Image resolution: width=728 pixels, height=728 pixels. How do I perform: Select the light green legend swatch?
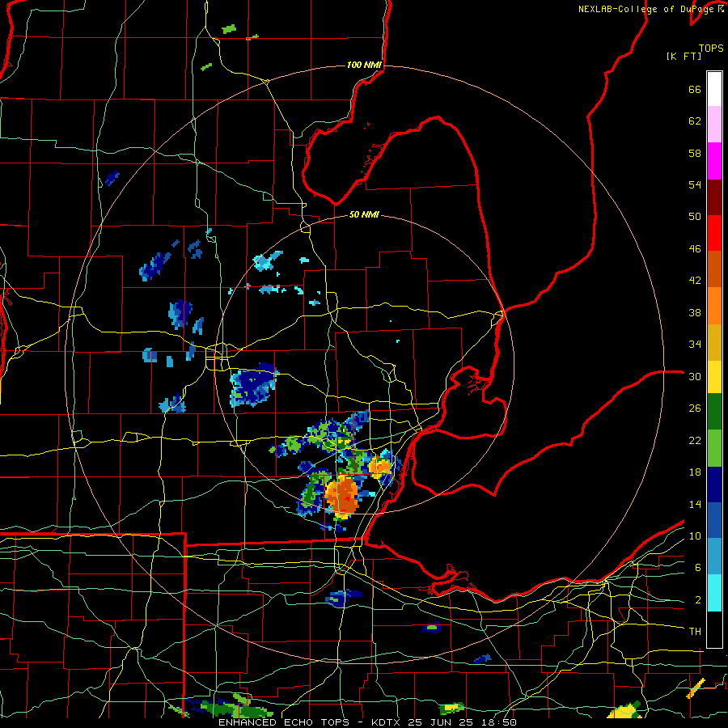pyautogui.click(x=714, y=448)
